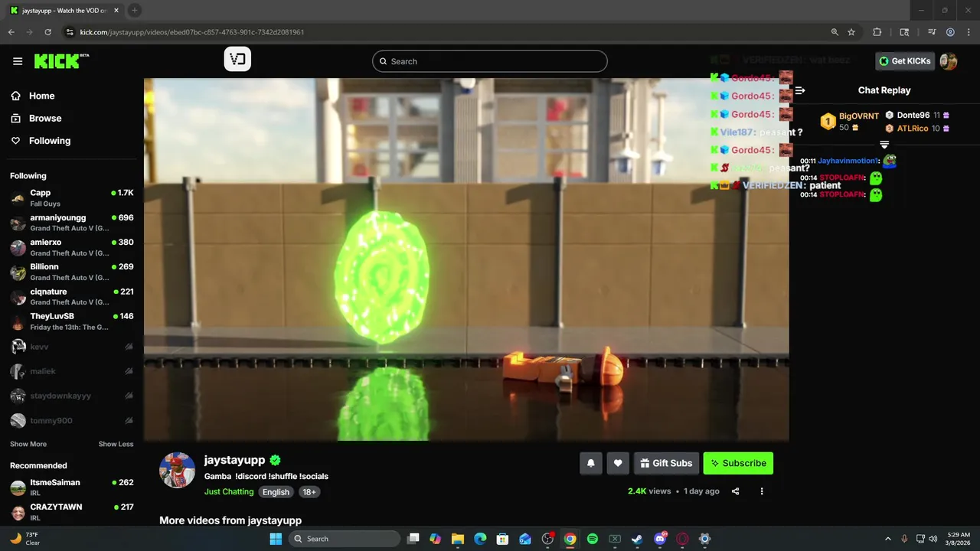Open weather widget showing 73°F
The image size is (980, 551).
pos(25,539)
